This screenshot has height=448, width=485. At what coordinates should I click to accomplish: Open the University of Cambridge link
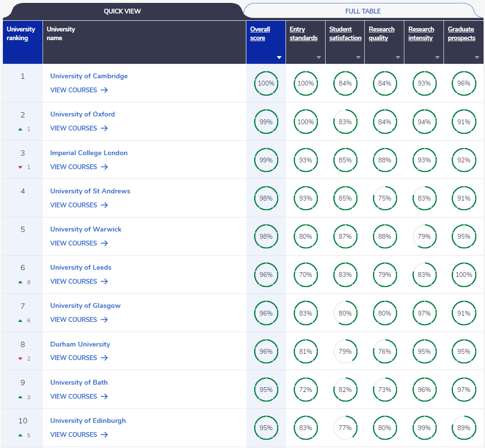click(89, 76)
